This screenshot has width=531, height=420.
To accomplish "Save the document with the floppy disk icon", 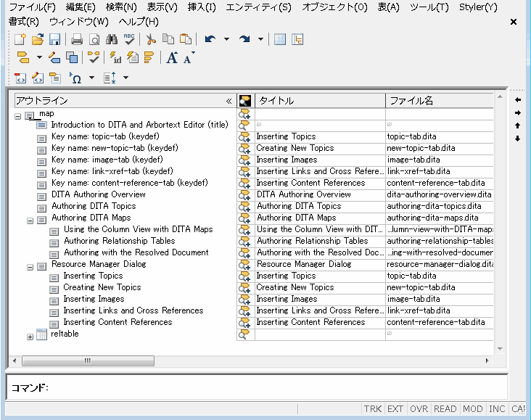I will 55,39.
